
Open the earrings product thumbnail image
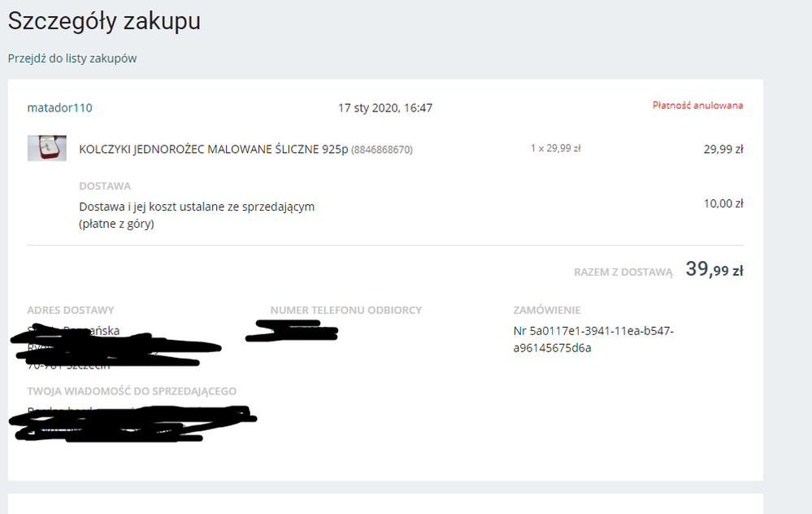pyautogui.click(x=47, y=148)
